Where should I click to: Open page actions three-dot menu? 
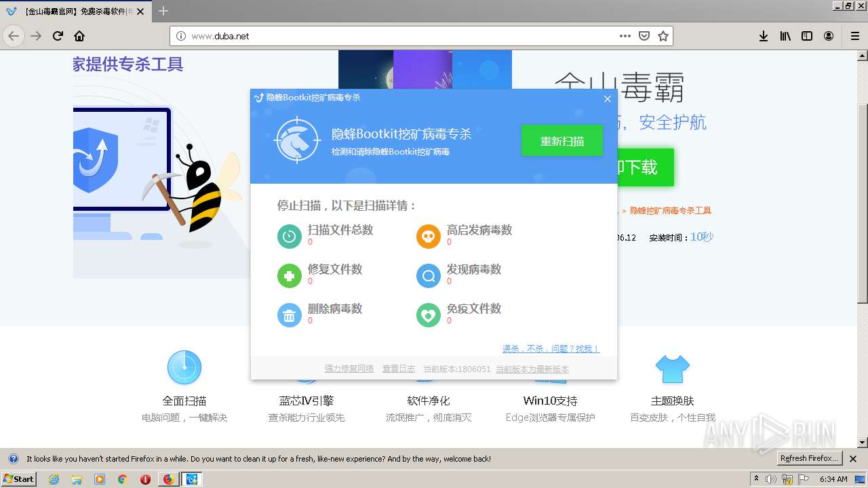(x=625, y=36)
